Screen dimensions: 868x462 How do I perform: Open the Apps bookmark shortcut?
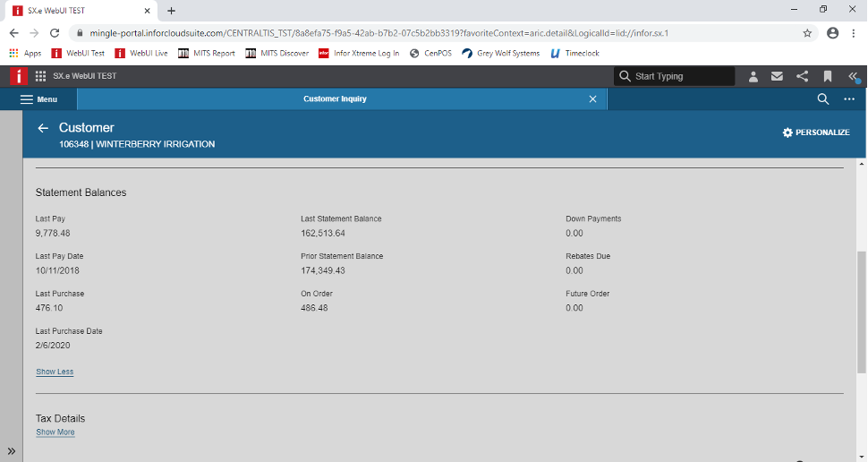click(x=25, y=53)
